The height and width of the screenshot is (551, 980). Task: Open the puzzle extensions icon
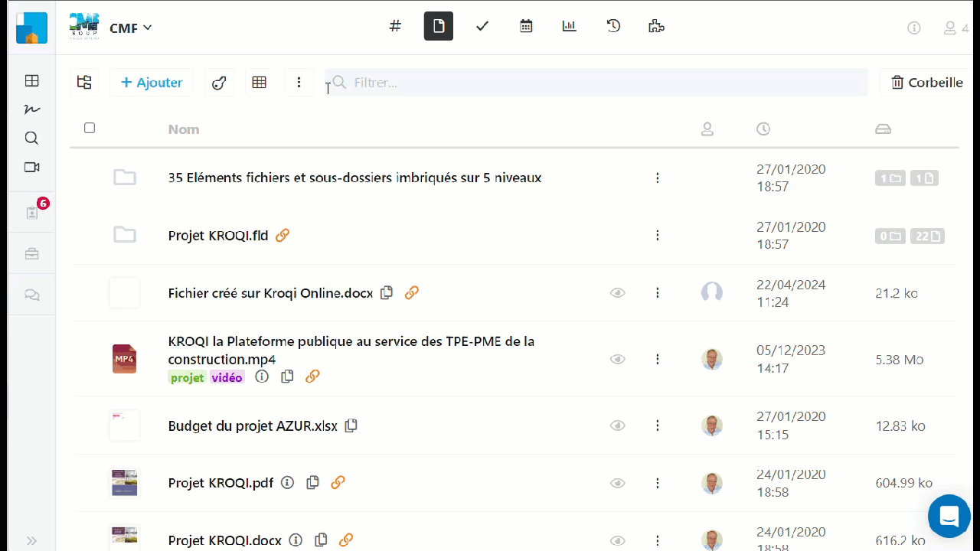click(x=656, y=26)
